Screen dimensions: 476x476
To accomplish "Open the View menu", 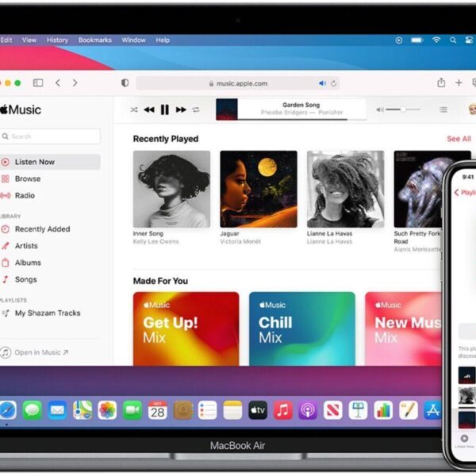I will [x=29, y=40].
